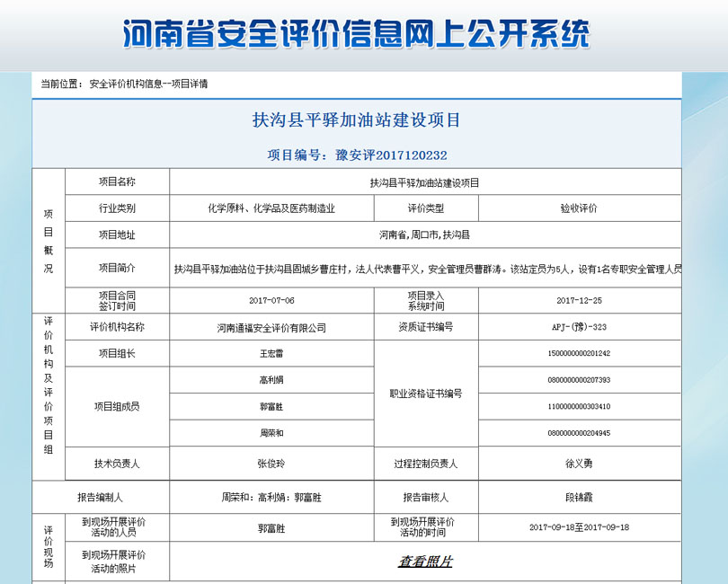728x584 pixels.
Task: Click the 资质证书编号 label cell
Action: tap(426, 327)
